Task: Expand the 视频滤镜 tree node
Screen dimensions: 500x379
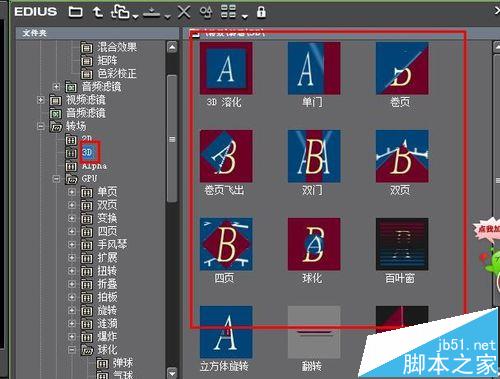Action: [x=41, y=100]
